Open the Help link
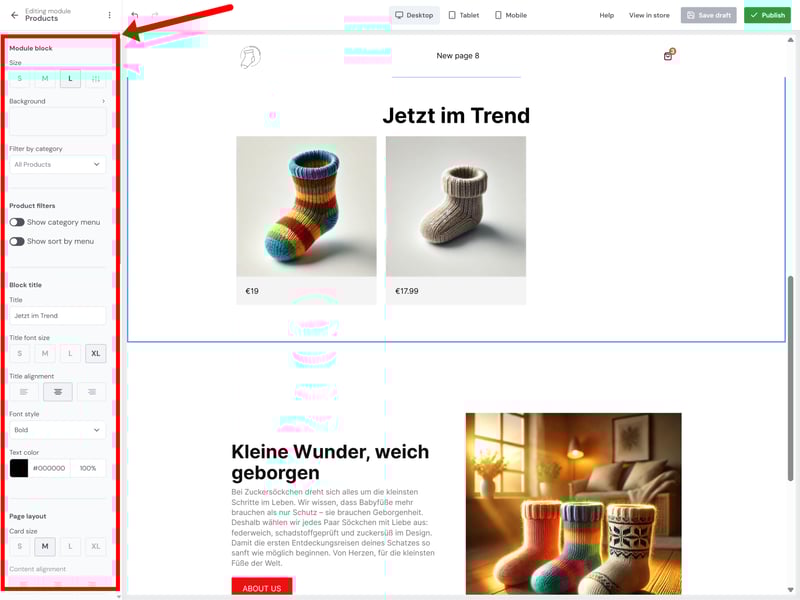The width and height of the screenshot is (800, 600). [606, 15]
